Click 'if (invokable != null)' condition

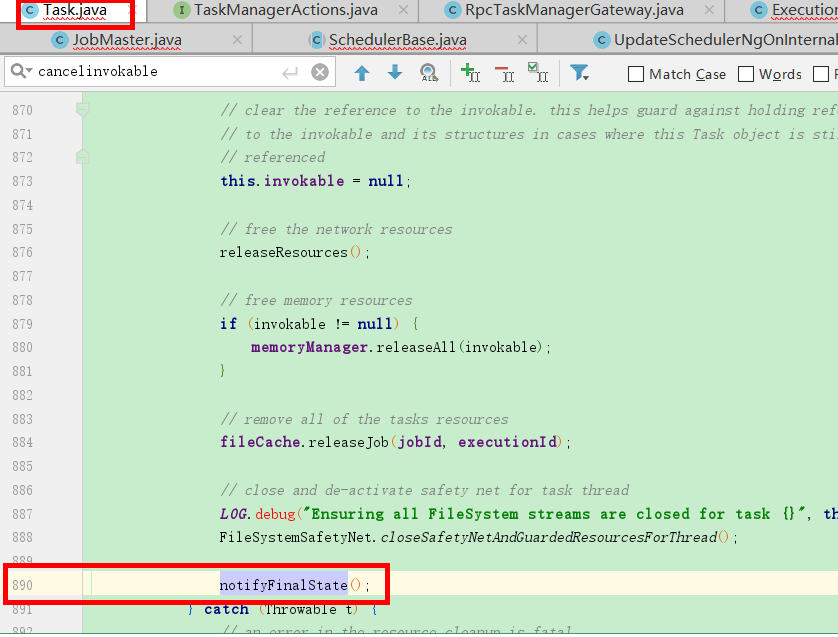[319, 324]
